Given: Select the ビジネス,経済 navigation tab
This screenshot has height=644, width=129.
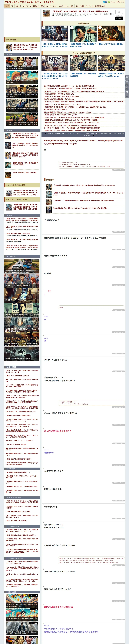Looking at the screenshot, I should pos(80,6).
